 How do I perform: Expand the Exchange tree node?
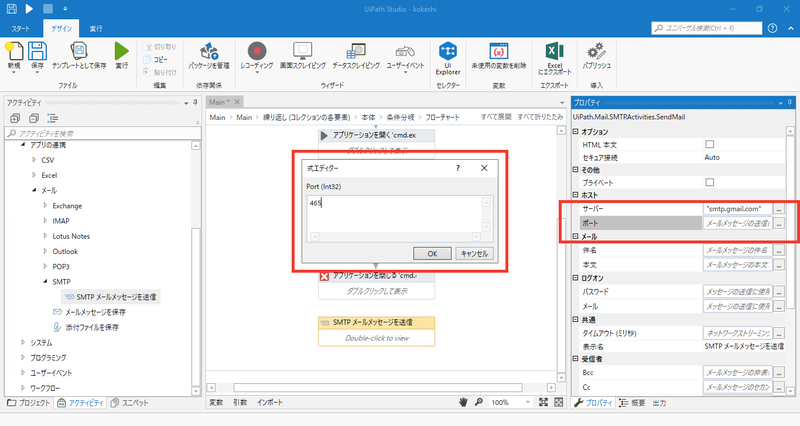point(45,206)
